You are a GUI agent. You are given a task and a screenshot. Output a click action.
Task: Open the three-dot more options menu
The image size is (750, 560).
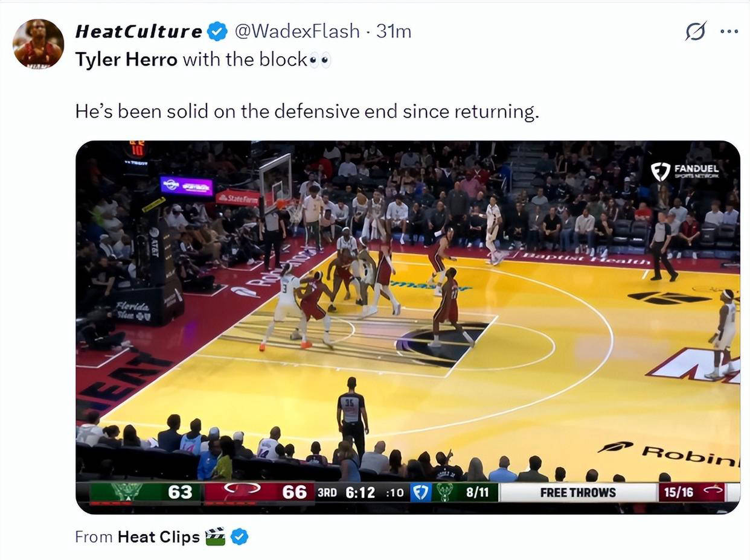coord(729,31)
